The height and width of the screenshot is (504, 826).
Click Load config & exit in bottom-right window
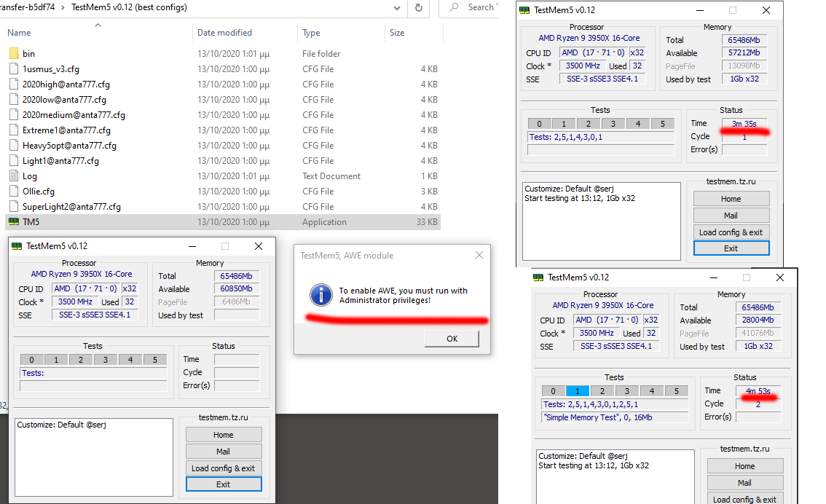click(x=745, y=499)
